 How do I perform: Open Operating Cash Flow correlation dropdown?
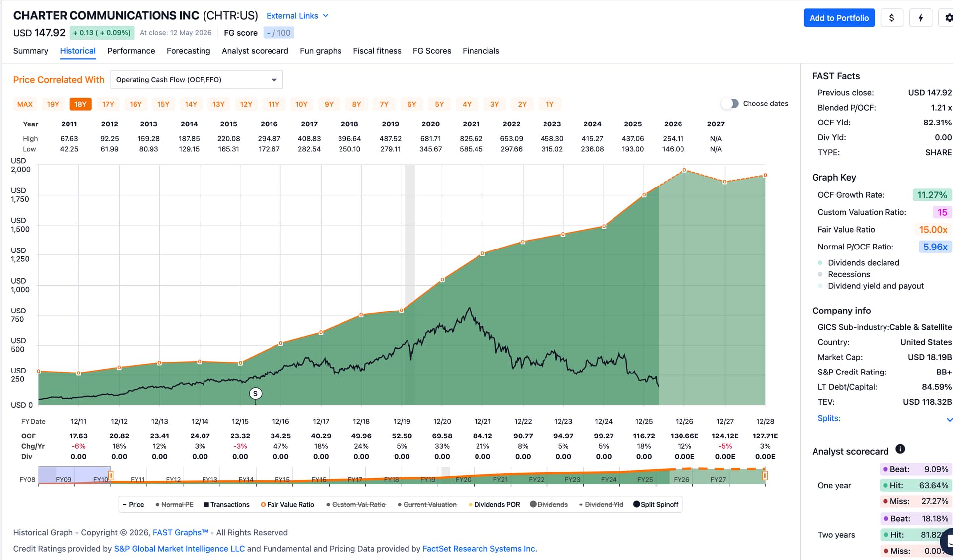[x=197, y=80]
